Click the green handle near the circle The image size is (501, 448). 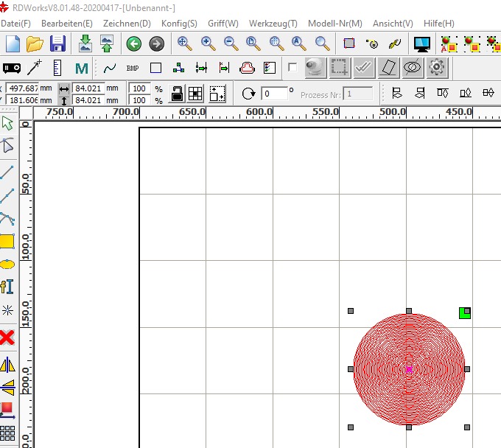coord(464,313)
